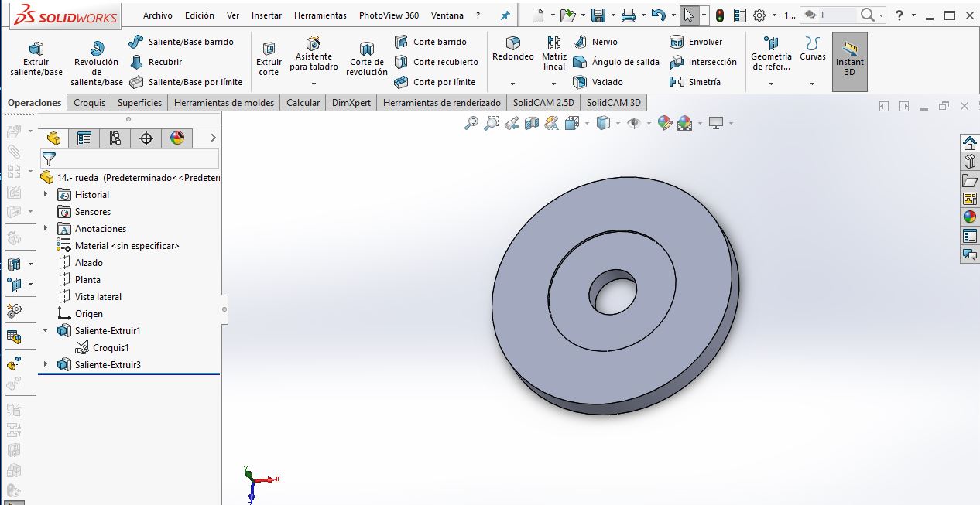Expand the Anotaciones tree item
This screenshot has width=980, height=505.
[46, 228]
